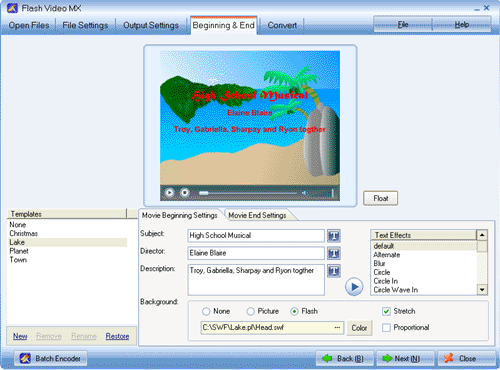Stop the video in preview player
The image size is (500, 370).
[185, 193]
